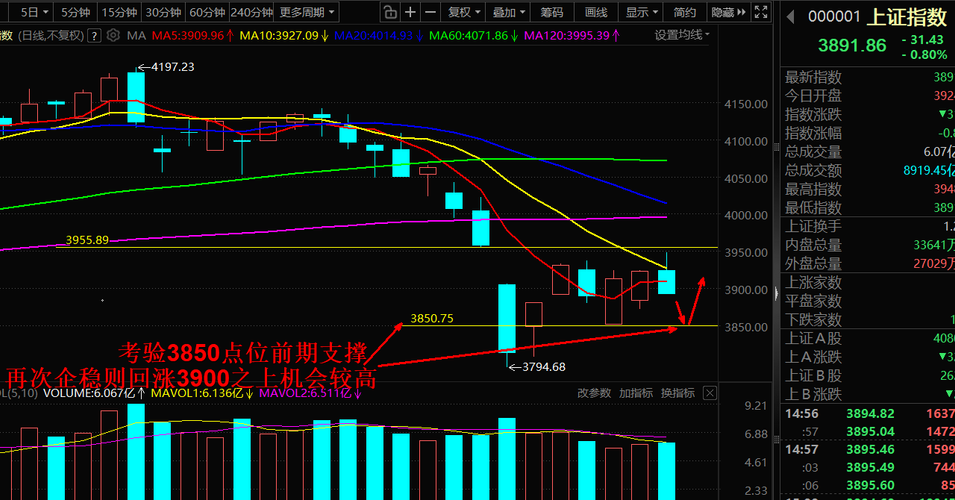Image resolution: width=955 pixels, height=500 pixels.
Task: Click 今日开盘 row label
Action: pos(813,96)
